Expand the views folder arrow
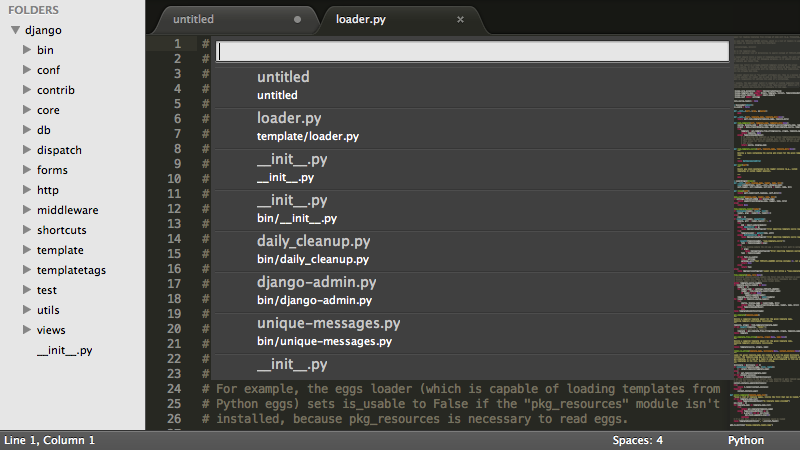 [x=27, y=330]
